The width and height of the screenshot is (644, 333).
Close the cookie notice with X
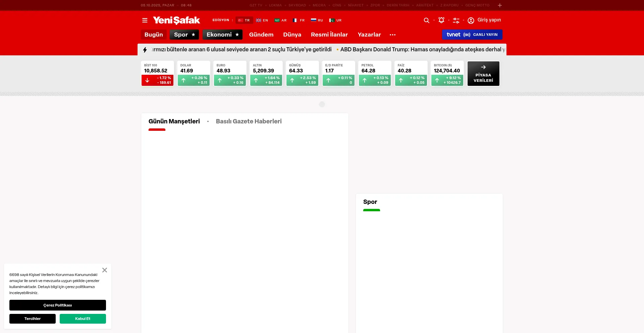coord(105,270)
